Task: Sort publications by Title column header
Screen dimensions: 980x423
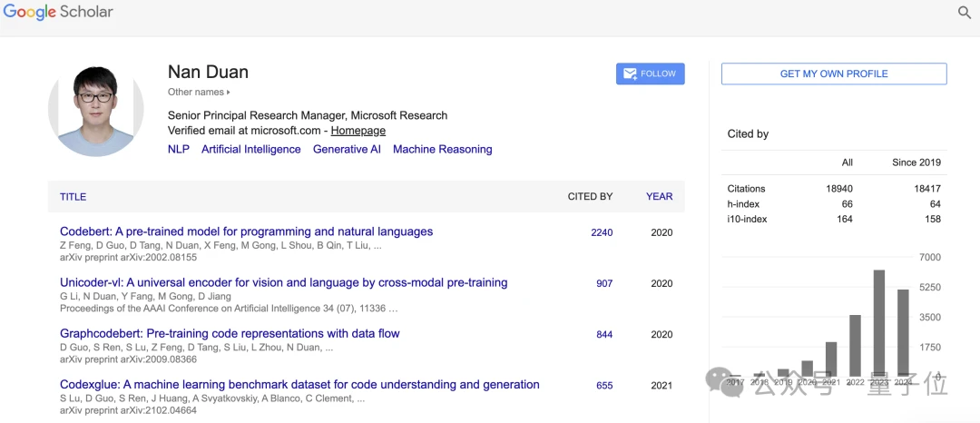Action: [x=73, y=196]
